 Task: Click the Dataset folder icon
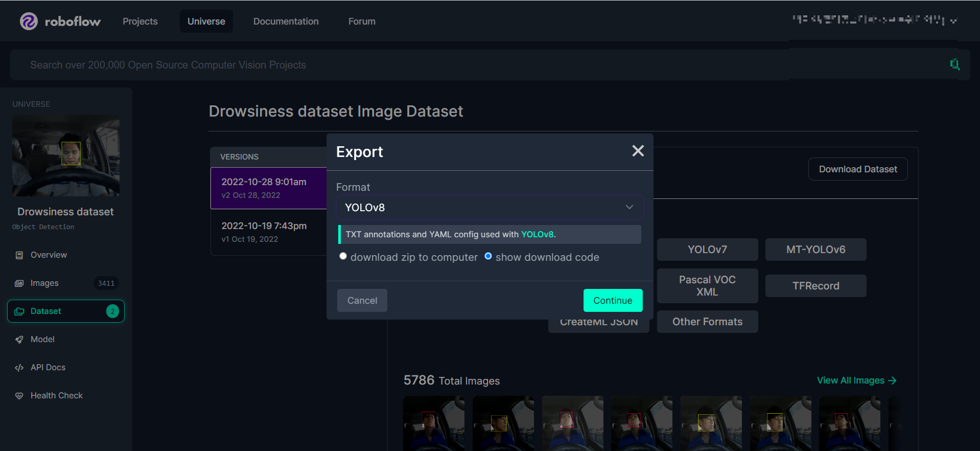pyautogui.click(x=19, y=311)
